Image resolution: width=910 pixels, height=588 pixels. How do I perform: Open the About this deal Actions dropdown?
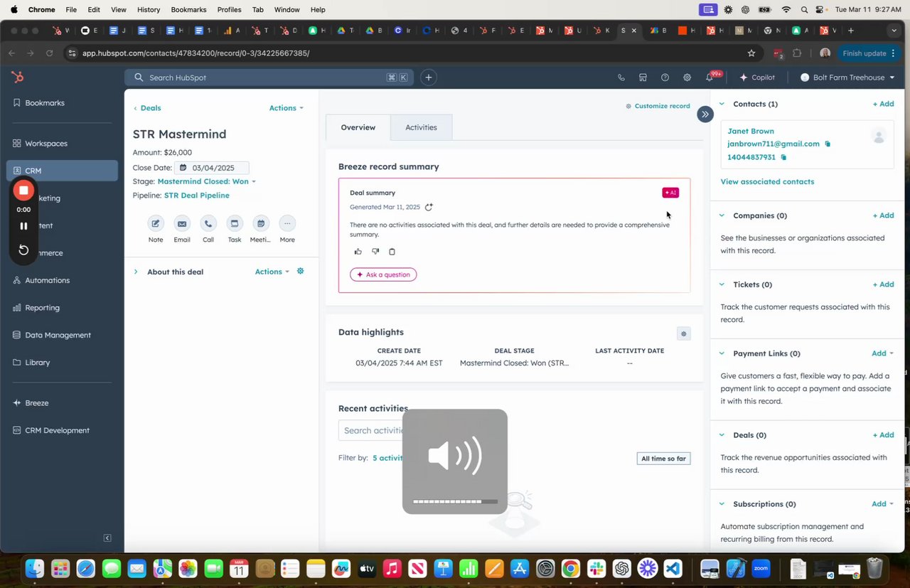272,272
